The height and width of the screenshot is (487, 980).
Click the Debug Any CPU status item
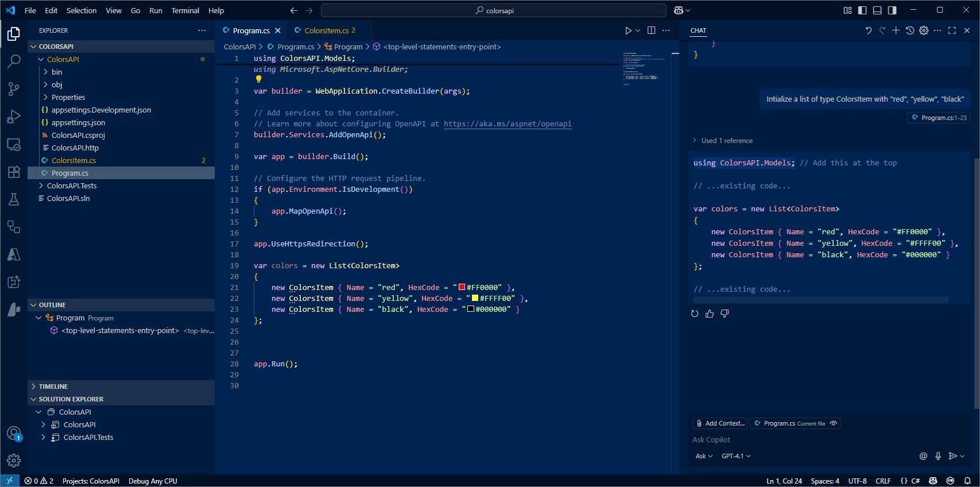(x=153, y=481)
